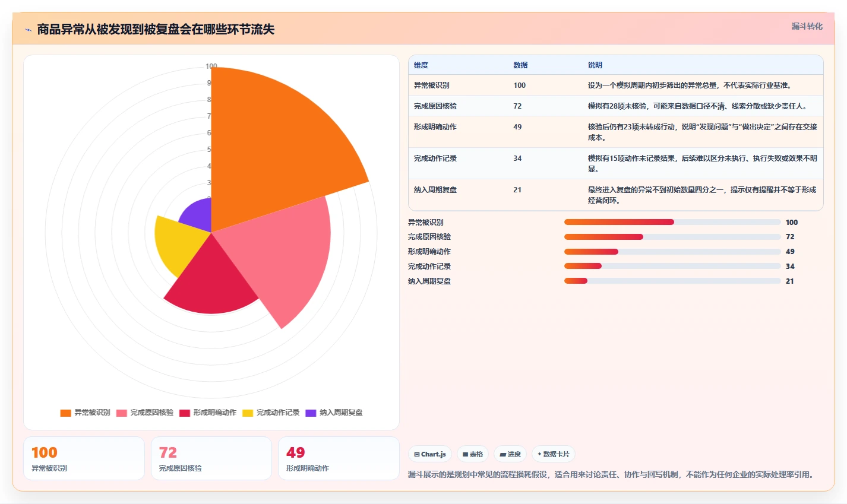Toggle the 形成明确动作 legend item under the chart

(x=208, y=413)
